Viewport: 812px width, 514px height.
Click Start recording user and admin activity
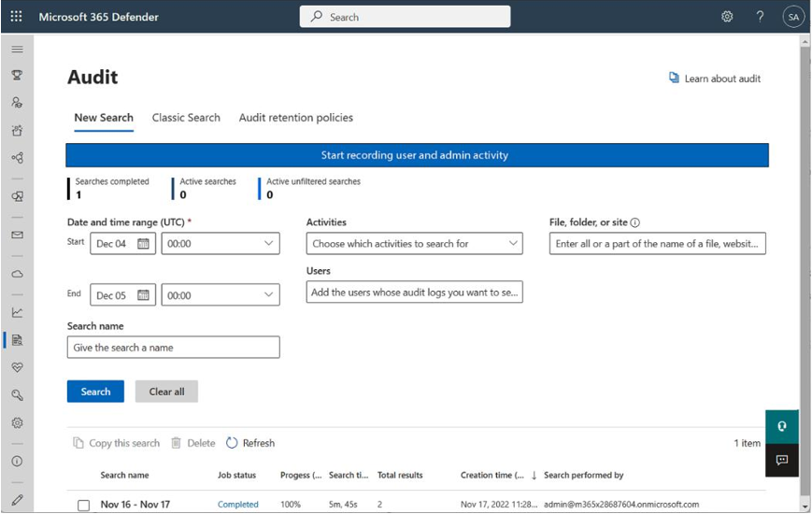[x=417, y=155]
